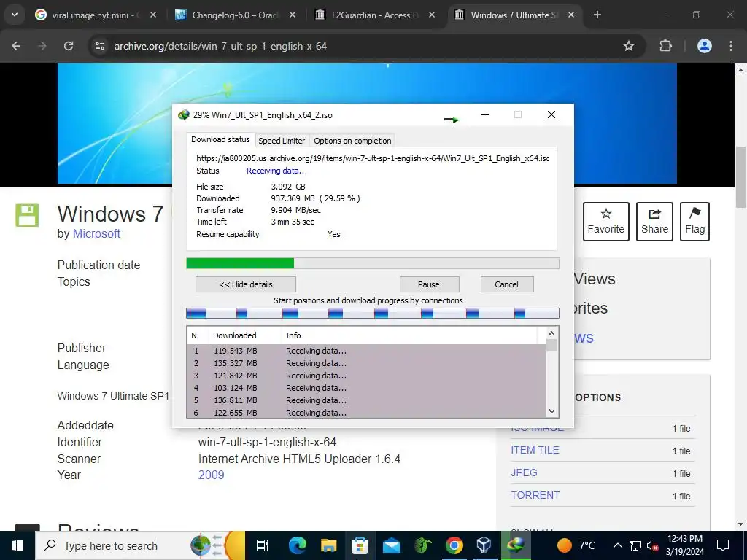Open the network tray icon

pos(635,545)
